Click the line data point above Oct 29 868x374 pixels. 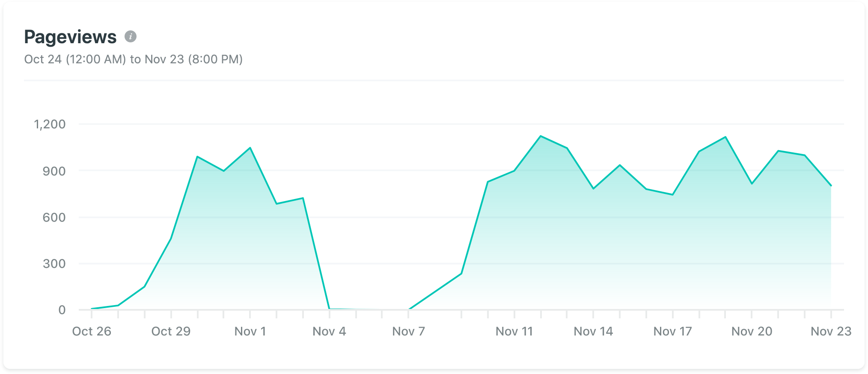pyautogui.click(x=171, y=239)
